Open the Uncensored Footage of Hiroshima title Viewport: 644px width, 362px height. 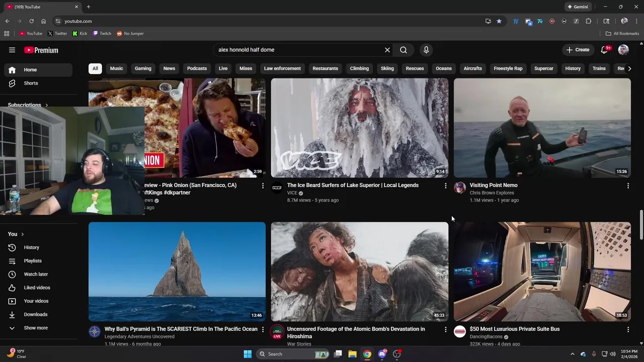point(356,332)
